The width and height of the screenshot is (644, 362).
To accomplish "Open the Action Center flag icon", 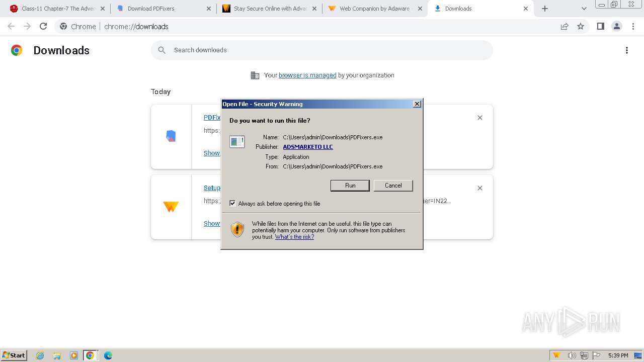I will 596,355.
